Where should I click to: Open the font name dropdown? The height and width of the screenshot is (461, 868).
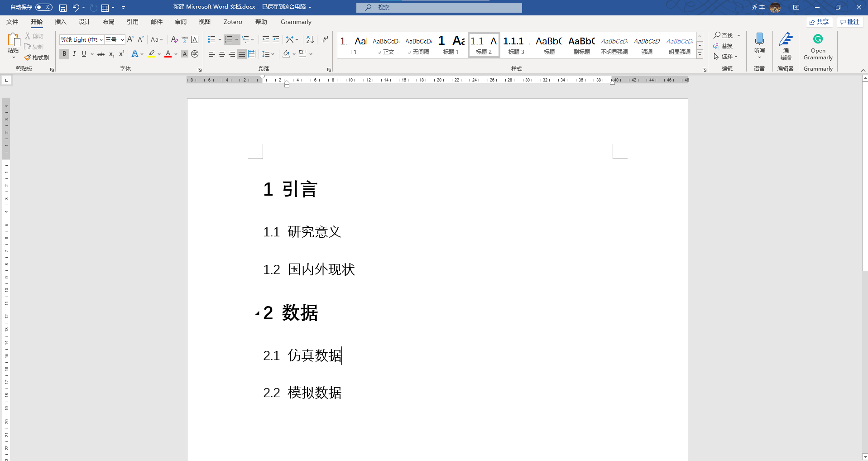101,40
